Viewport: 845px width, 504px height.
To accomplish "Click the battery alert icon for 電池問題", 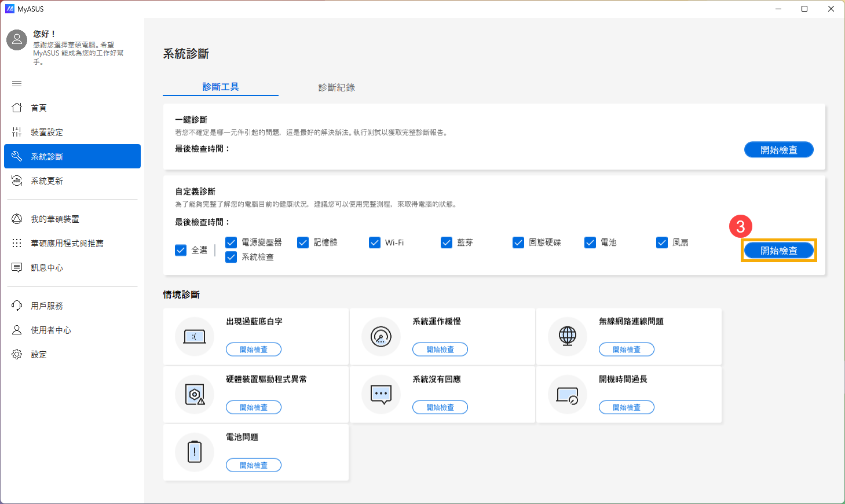I will point(195,452).
